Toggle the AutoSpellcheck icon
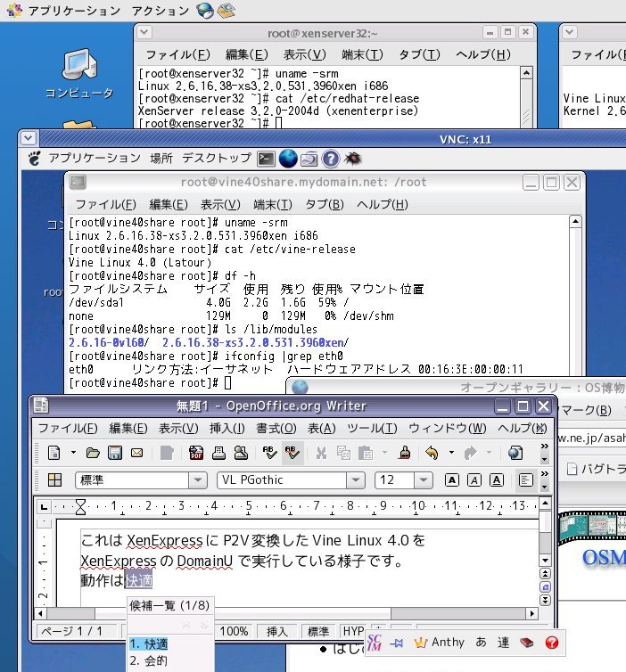Viewport: 626px width, 672px height. (x=292, y=453)
